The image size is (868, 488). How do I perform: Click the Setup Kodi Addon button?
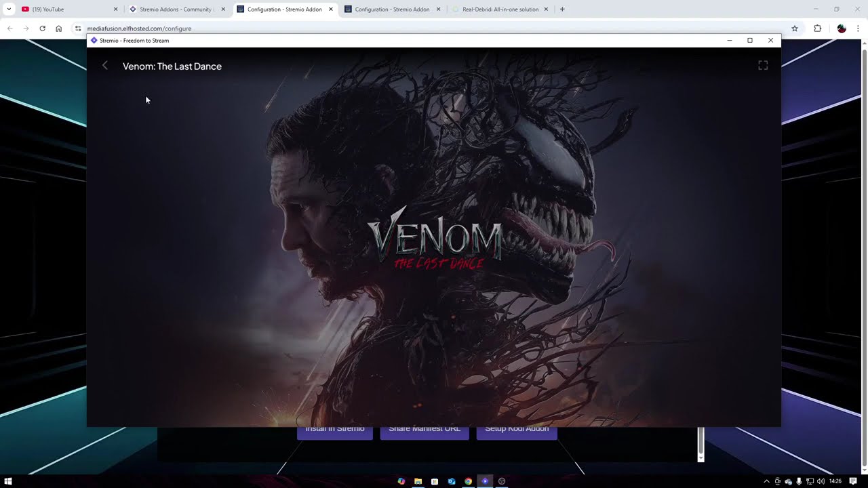[517, 432]
